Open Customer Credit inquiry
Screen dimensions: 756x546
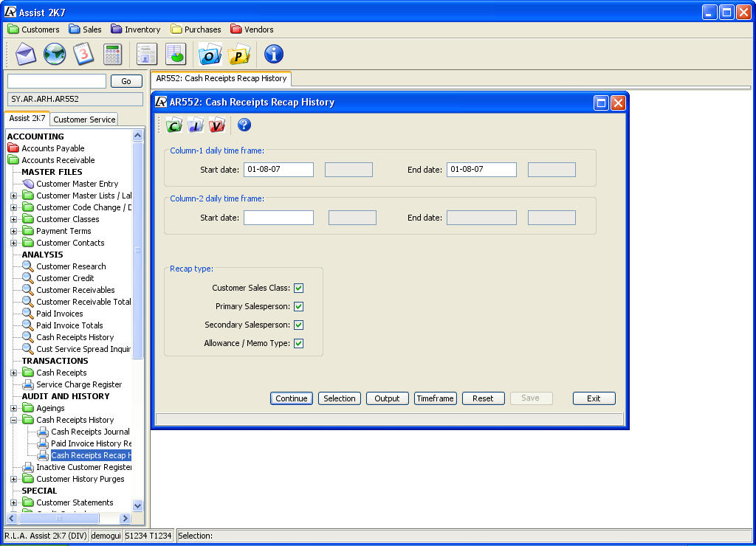tap(65, 279)
